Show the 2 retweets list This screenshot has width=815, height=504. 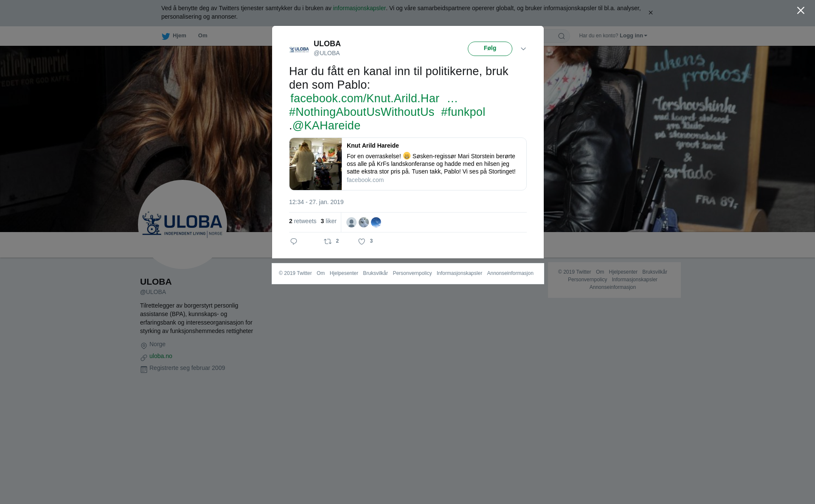pos(303,221)
